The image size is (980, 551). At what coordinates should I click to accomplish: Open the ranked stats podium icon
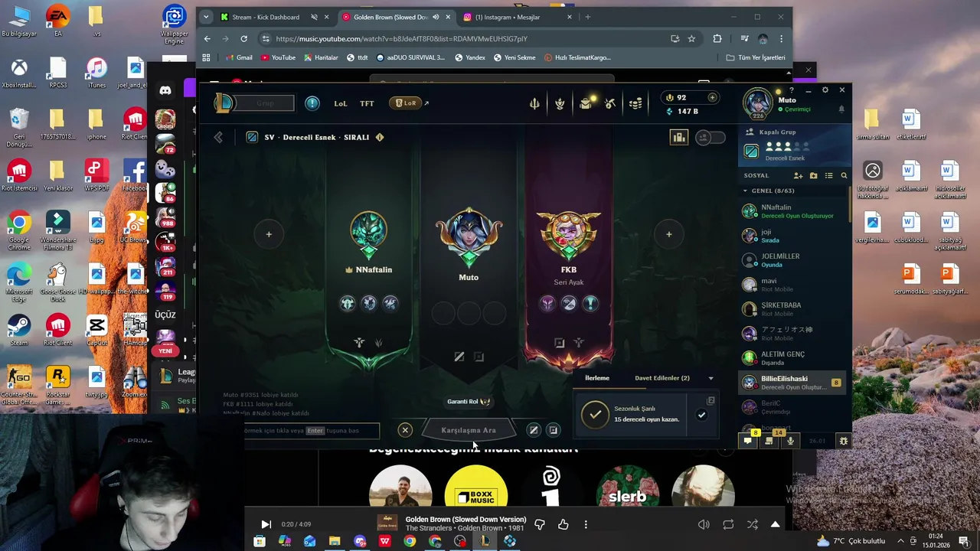678,137
